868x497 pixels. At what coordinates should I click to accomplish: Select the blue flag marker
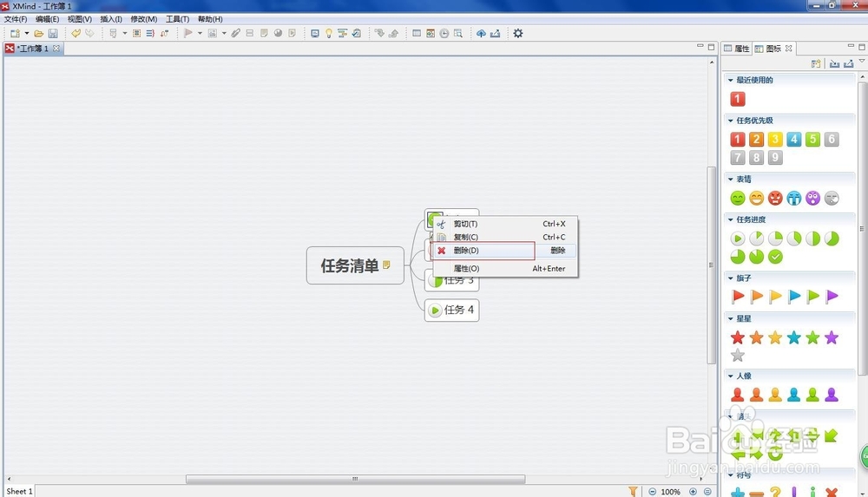pyautogui.click(x=794, y=297)
